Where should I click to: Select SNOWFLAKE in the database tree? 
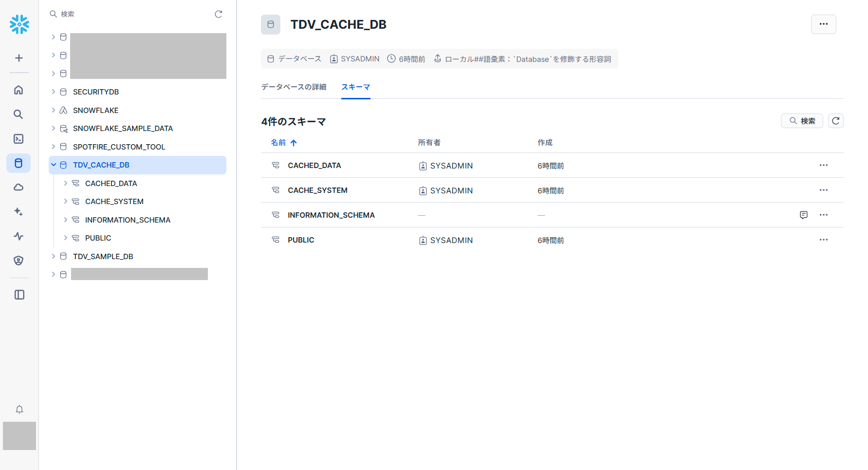pos(96,110)
